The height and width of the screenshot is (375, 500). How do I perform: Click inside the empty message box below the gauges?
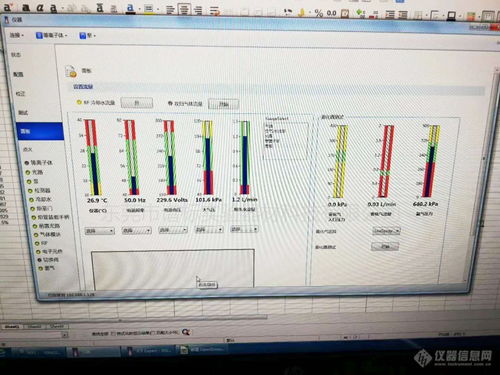click(x=173, y=269)
